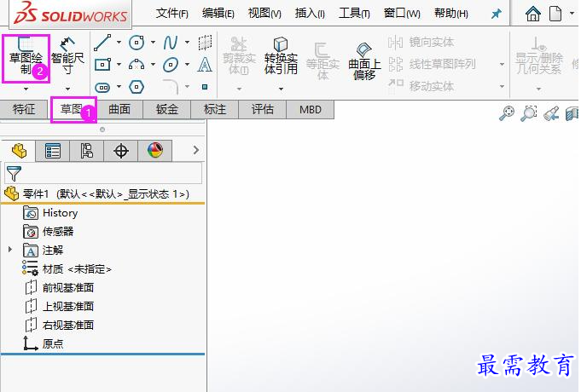Switch to the Sheet Metal (钣金) tab
Screen dimensions: 581x392
pos(166,109)
